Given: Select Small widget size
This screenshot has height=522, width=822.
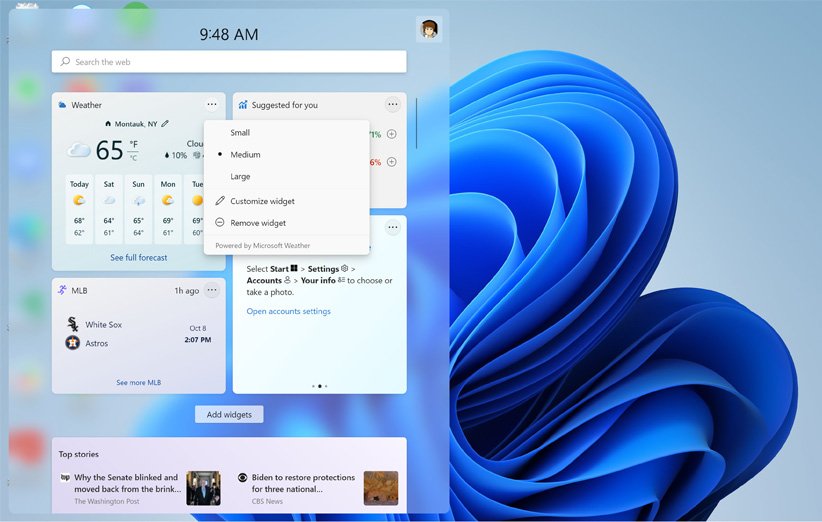Looking at the screenshot, I should 240,133.
